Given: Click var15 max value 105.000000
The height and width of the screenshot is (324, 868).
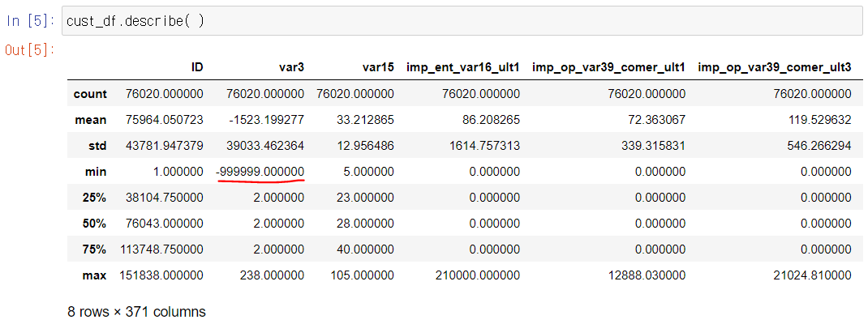Looking at the screenshot, I should [363, 276].
